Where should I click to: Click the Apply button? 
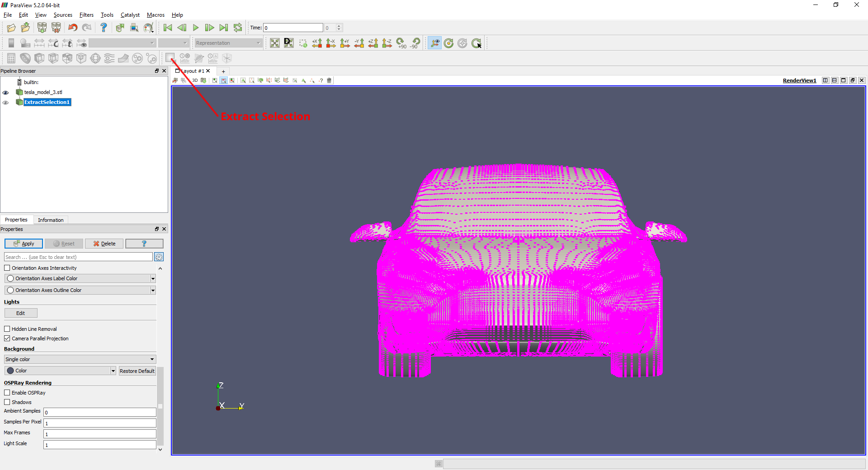pyautogui.click(x=24, y=244)
